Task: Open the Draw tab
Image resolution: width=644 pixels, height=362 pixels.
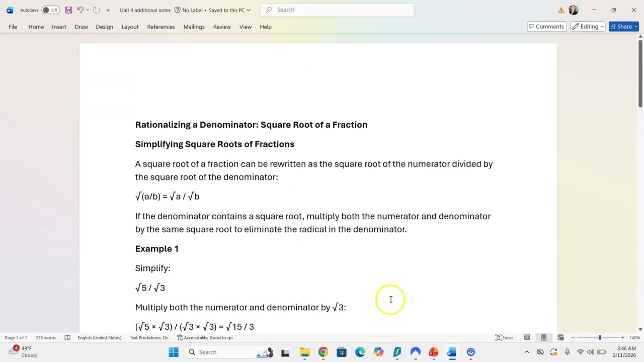Action: [82, 27]
